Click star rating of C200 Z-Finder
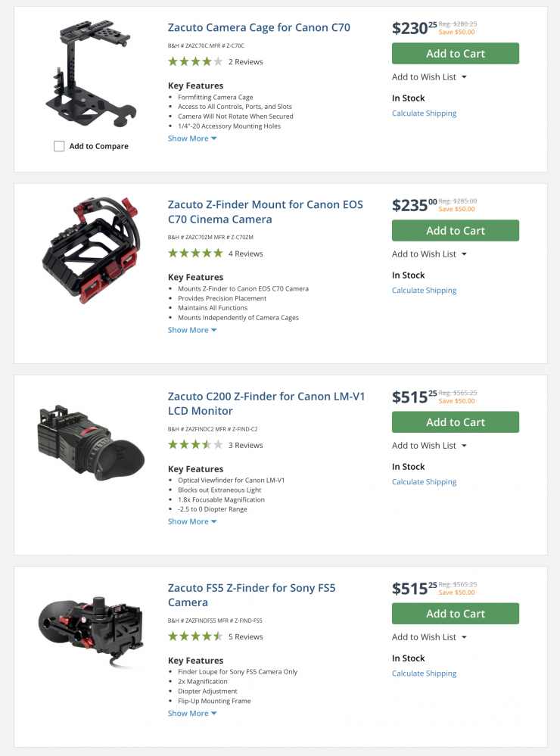This screenshot has width=560, height=756. [195, 445]
